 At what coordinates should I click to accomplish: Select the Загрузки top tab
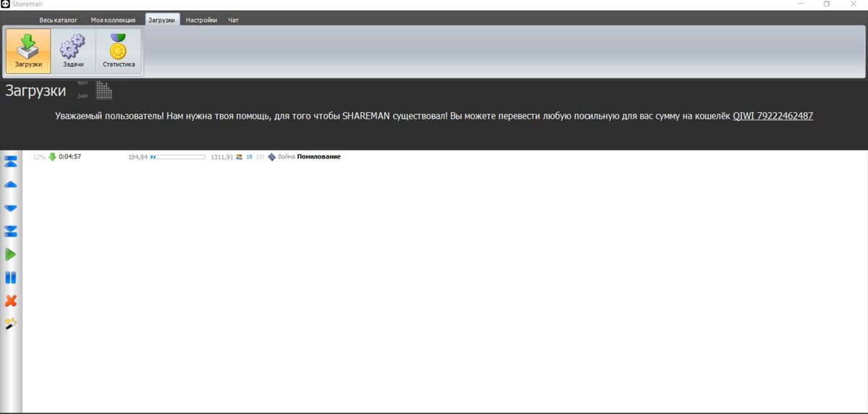tap(162, 20)
